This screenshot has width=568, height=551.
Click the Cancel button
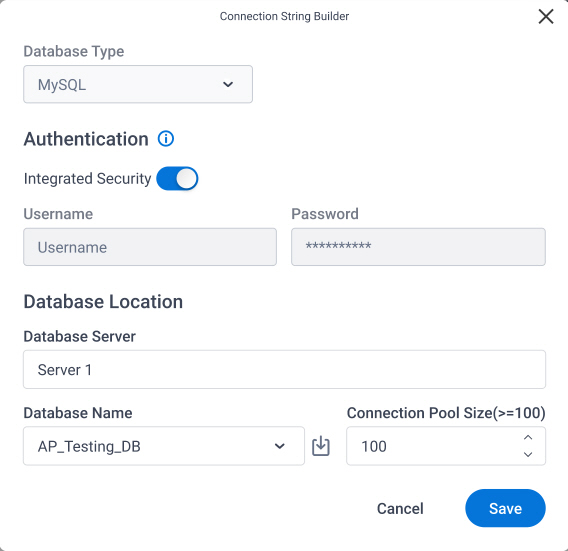point(400,508)
